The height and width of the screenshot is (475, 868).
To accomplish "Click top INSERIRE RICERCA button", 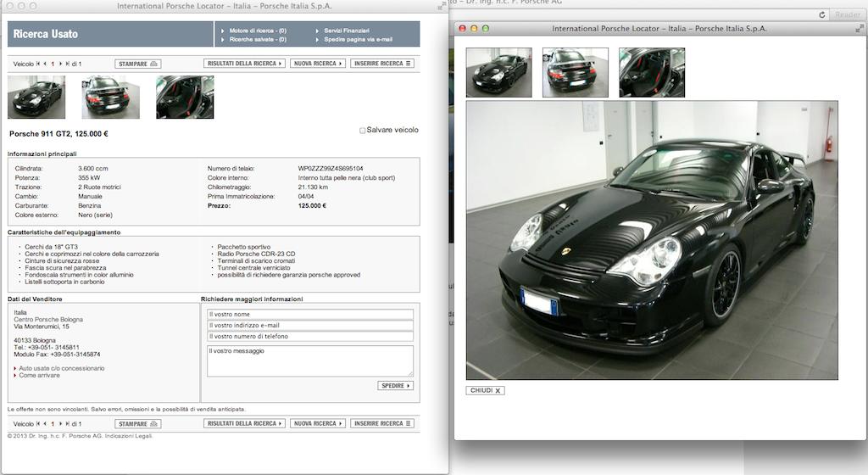I will [x=382, y=64].
